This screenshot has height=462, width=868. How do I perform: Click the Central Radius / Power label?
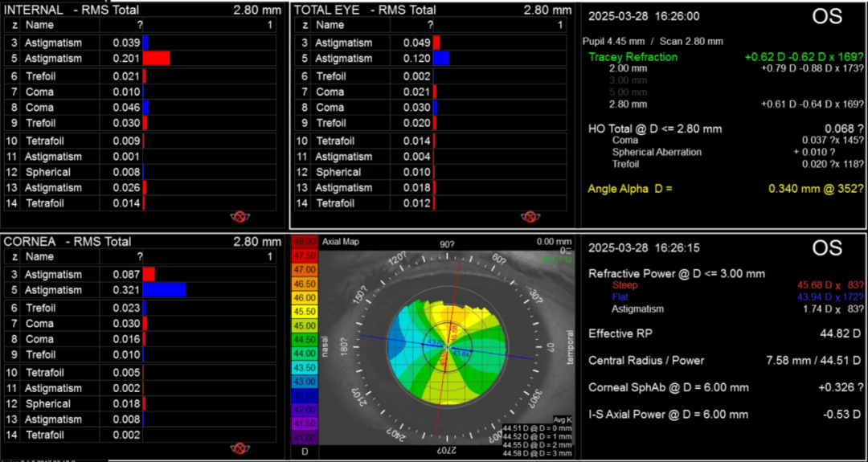[646, 361]
